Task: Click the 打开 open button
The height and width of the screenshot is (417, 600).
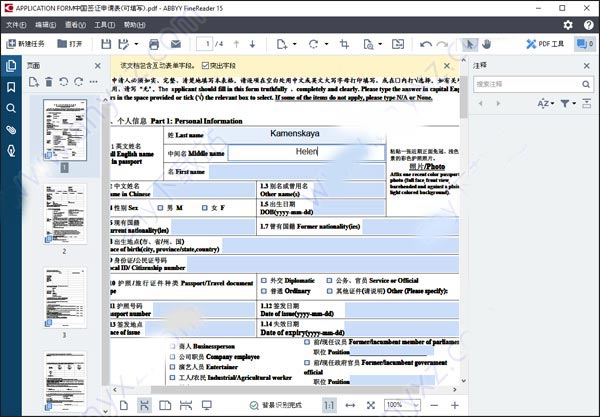Action: [70, 44]
